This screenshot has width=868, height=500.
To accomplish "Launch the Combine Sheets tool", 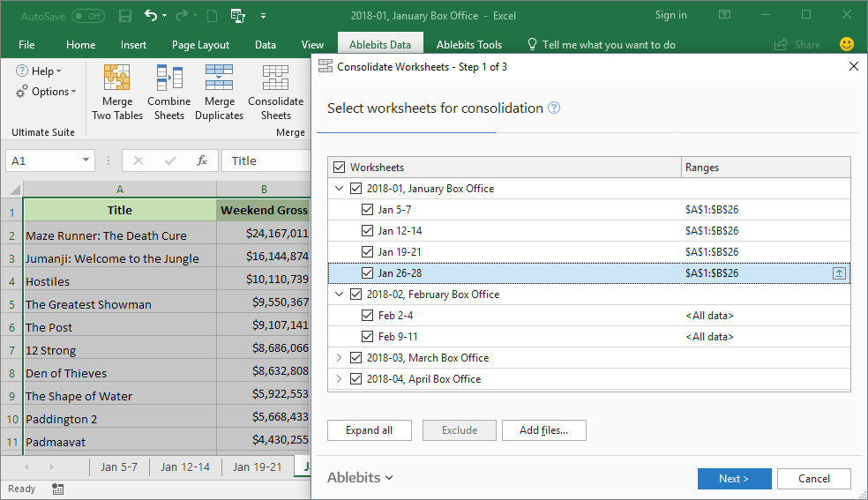I will (168, 92).
